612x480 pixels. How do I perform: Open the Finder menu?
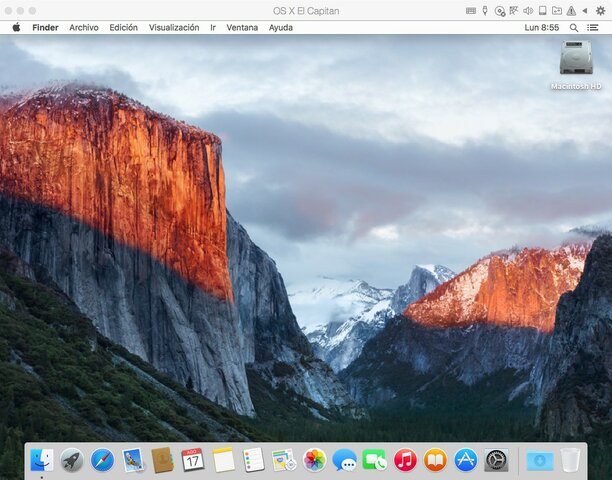click(45, 28)
